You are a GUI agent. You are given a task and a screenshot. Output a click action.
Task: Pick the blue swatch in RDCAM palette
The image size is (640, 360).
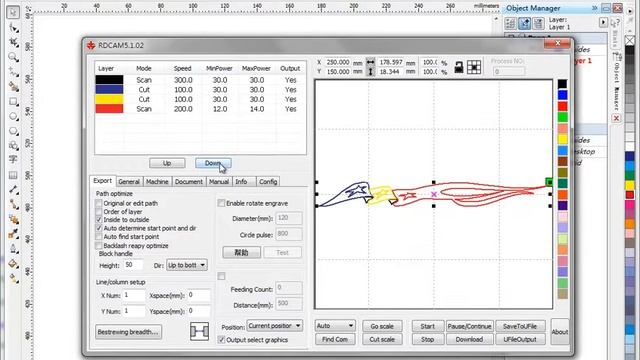[x=562, y=95]
